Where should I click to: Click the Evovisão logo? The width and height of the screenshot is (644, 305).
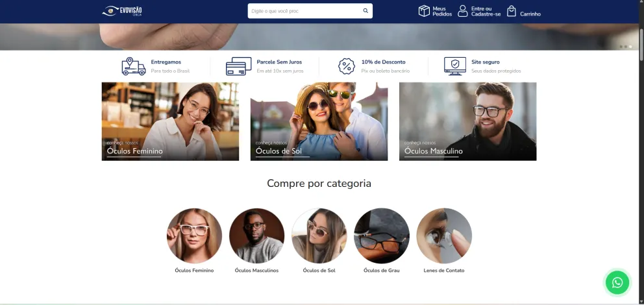point(122,11)
